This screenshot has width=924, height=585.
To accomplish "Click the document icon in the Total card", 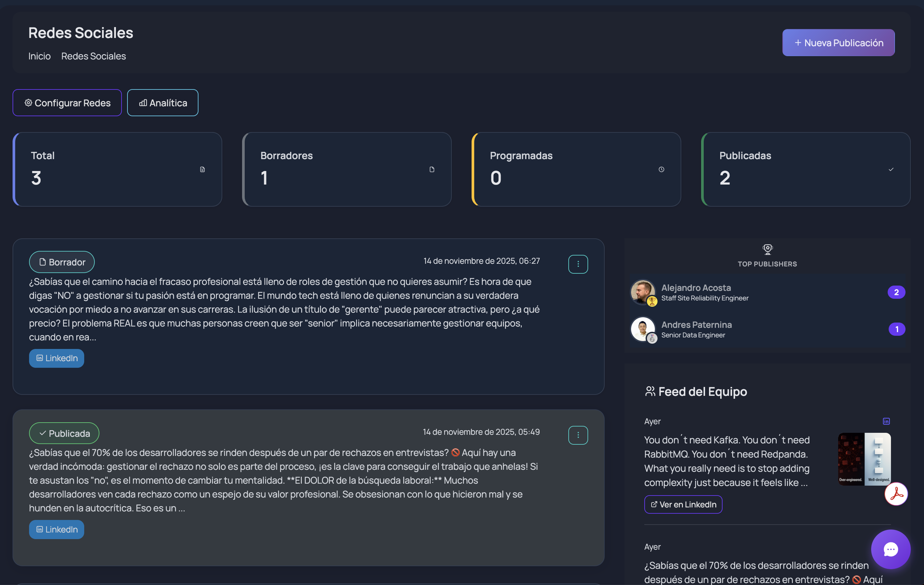I will (202, 170).
